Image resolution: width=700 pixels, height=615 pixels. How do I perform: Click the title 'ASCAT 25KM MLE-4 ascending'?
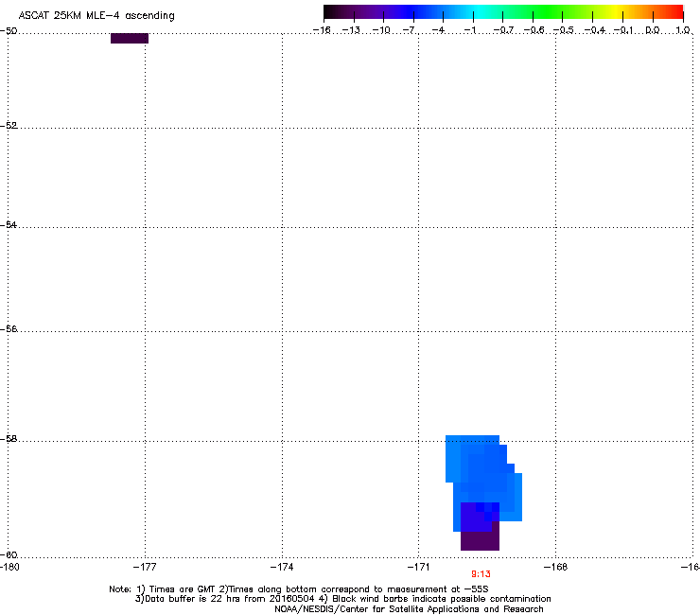pos(96,16)
